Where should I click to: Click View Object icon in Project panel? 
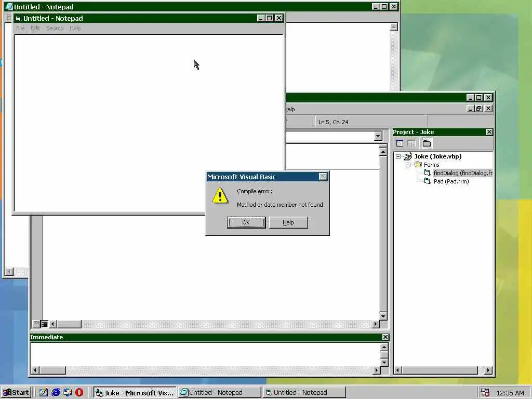tap(411, 143)
